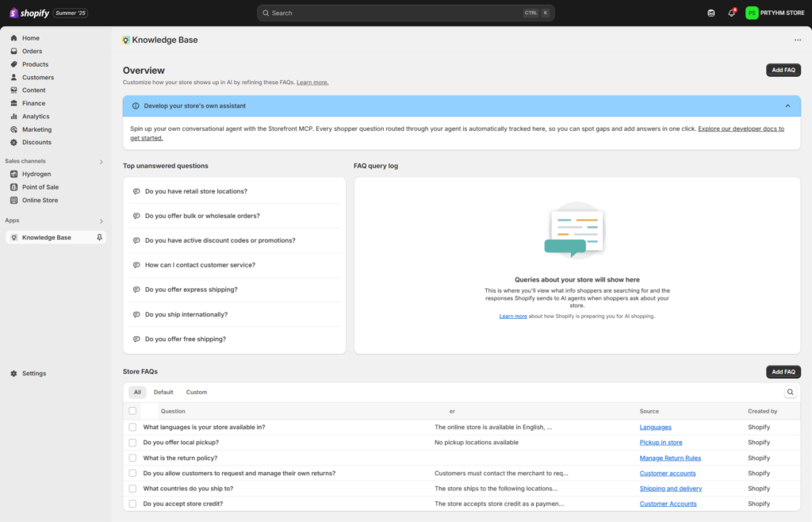Open Customers in sidebar
The height and width of the screenshot is (522, 812).
pos(38,77)
